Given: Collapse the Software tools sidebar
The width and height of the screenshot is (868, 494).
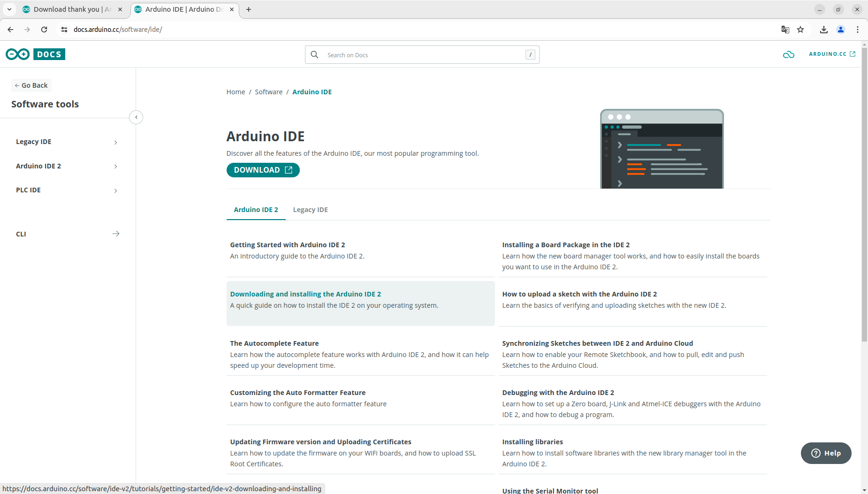Looking at the screenshot, I should pyautogui.click(x=136, y=117).
